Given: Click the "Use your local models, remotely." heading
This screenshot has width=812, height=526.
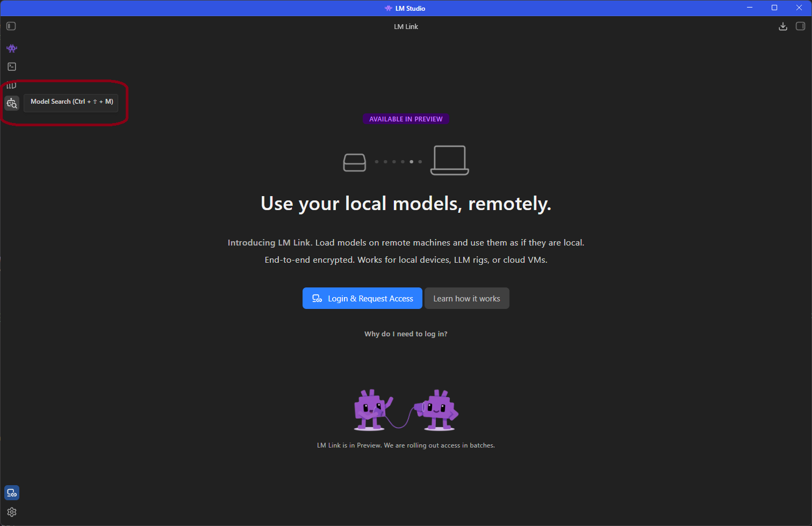Looking at the screenshot, I should click(x=406, y=204).
